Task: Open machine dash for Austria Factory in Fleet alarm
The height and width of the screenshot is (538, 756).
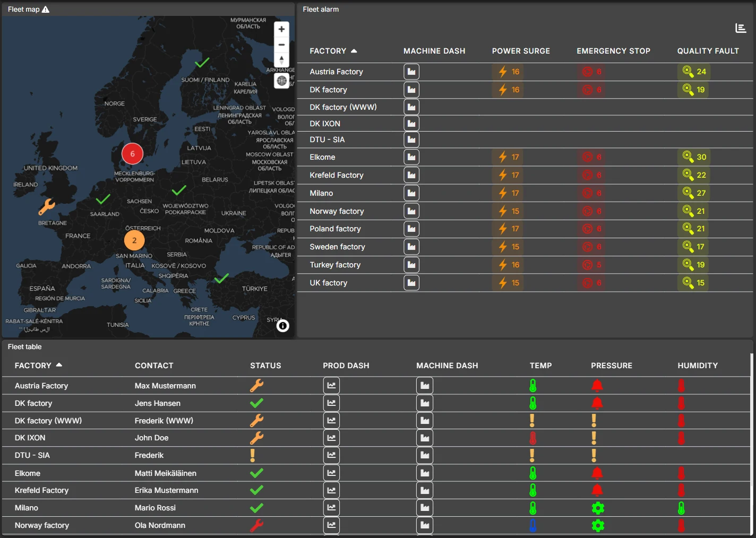Action: click(411, 72)
